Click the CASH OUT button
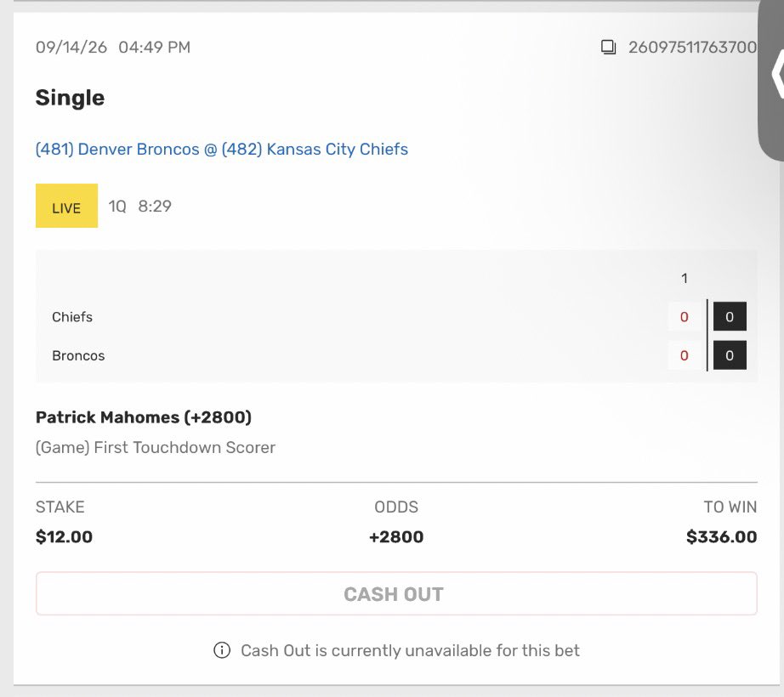This screenshot has height=697, width=784. coord(396,593)
